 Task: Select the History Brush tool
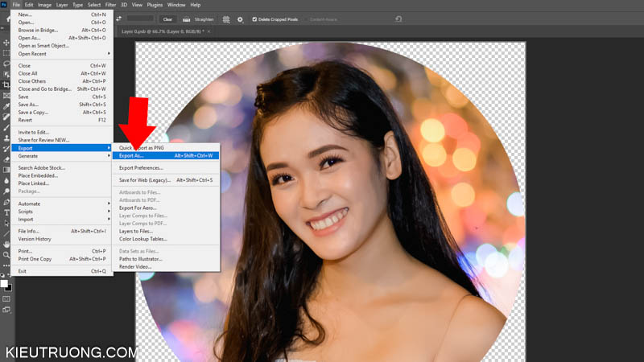tap(6, 149)
